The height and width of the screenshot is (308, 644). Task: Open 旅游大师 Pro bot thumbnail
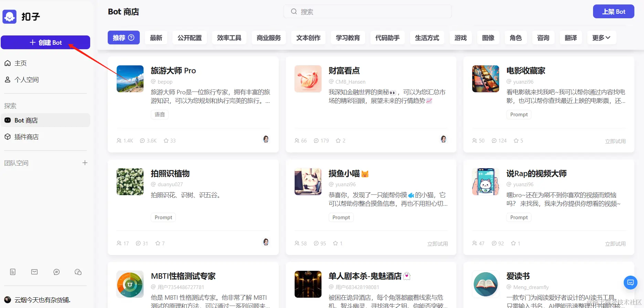coord(130,79)
